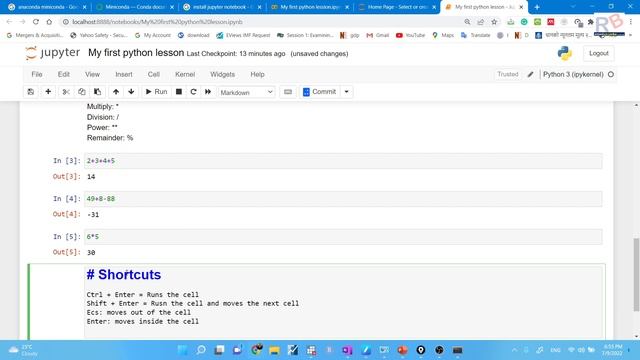Viewport: 640px width, 360px height.
Task: Open the Extensions puzzle icon
Action: coord(590,22)
